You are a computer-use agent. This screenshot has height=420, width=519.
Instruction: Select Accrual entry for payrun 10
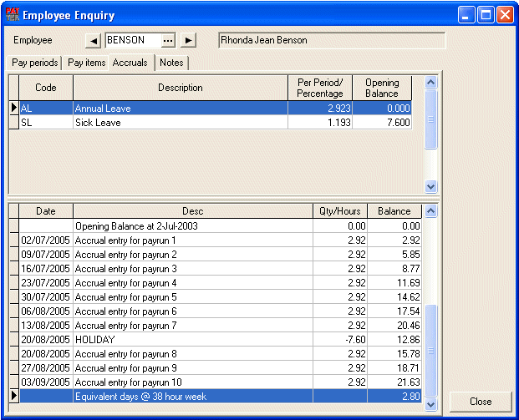[x=216, y=382]
